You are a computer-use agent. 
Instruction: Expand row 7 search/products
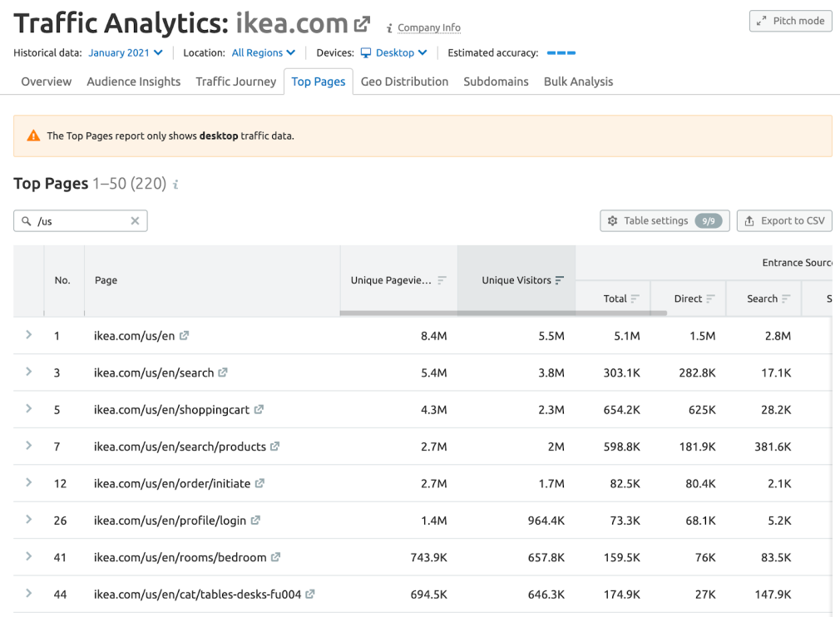[29, 446]
